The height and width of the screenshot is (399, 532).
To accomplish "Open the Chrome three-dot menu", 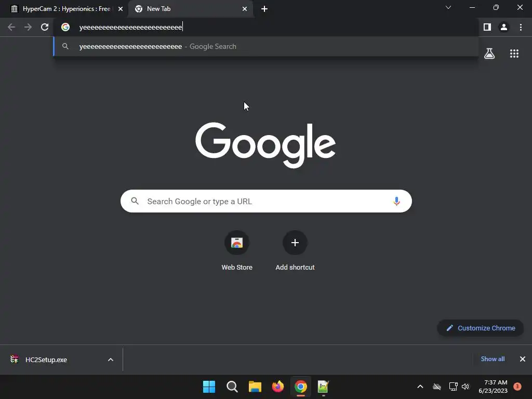I will (x=521, y=27).
